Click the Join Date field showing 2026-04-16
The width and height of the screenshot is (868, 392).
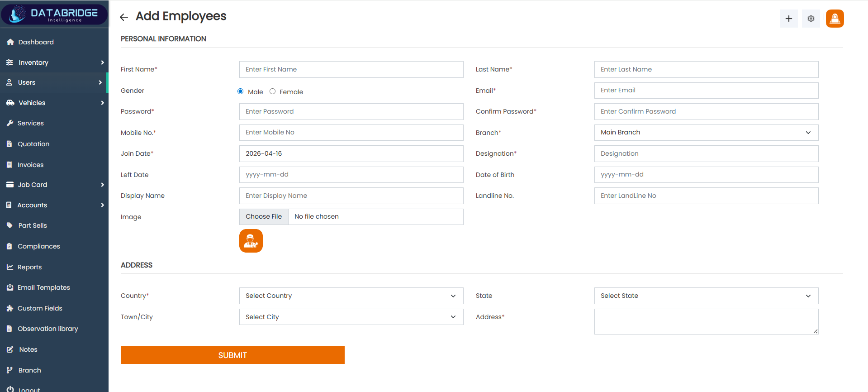click(x=351, y=154)
